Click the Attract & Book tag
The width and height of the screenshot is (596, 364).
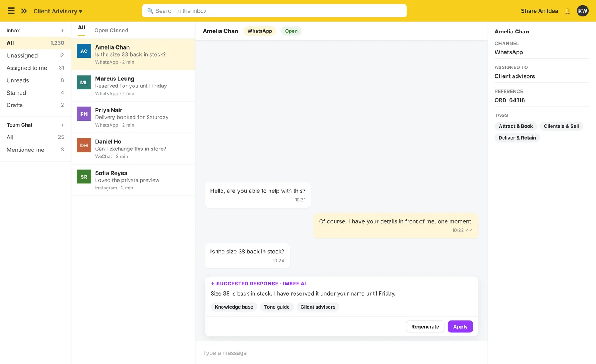(x=516, y=126)
